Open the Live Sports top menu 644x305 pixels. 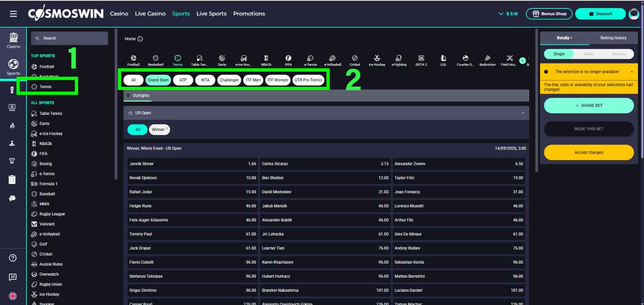point(211,14)
